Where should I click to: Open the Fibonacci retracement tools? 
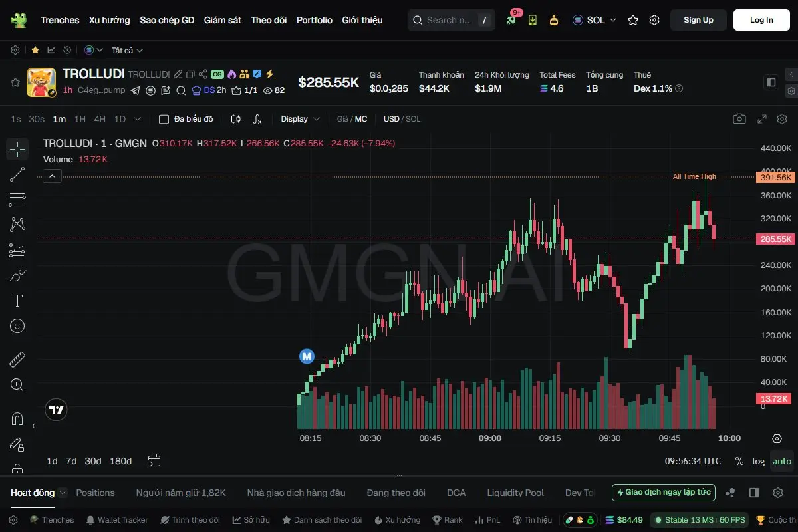click(x=17, y=199)
